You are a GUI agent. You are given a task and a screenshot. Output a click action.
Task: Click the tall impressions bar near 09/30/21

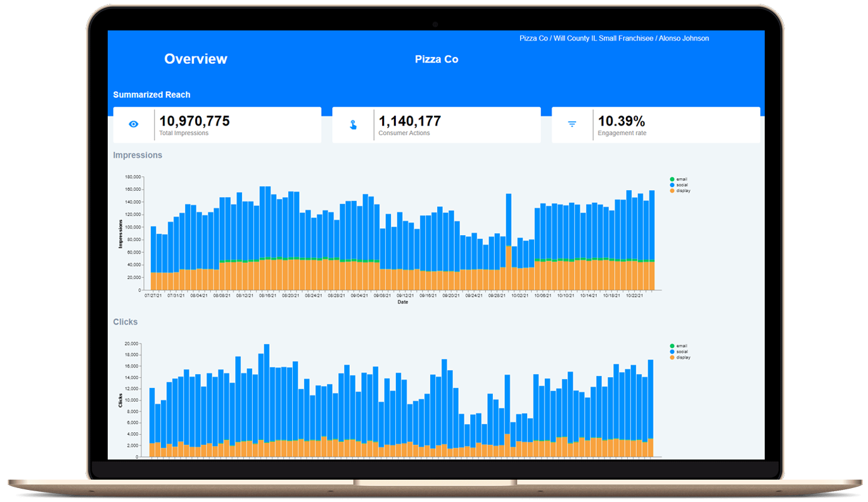point(509,241)
